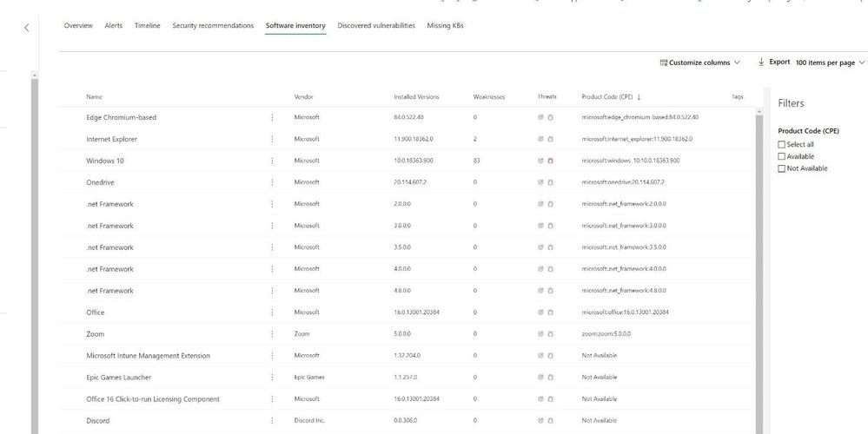Click threat bug icon in Onedrive row

click(x=550, y=182)
